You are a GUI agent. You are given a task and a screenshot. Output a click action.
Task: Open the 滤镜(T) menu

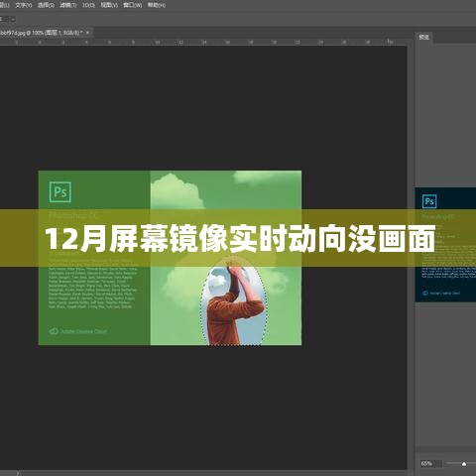[x=68, y=5]
